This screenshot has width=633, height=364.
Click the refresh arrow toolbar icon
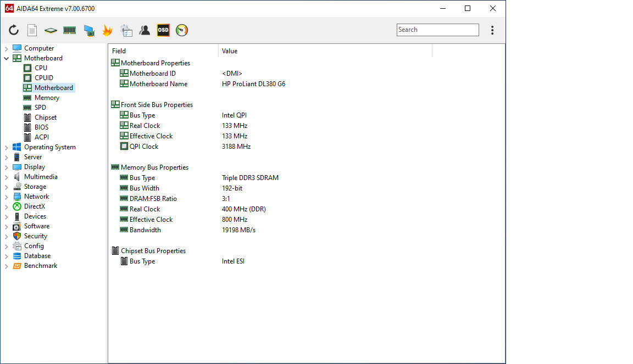tap(14, 30)
